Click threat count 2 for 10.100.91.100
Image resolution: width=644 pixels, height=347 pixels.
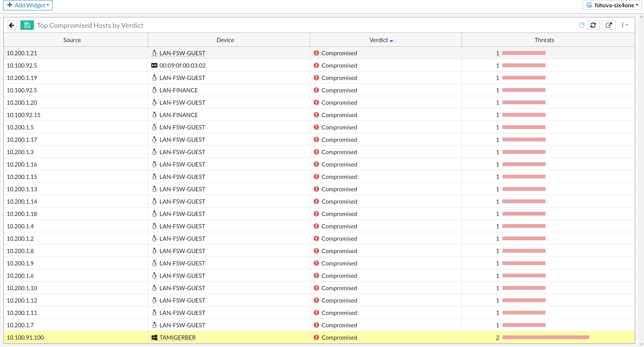click(497, 338)
